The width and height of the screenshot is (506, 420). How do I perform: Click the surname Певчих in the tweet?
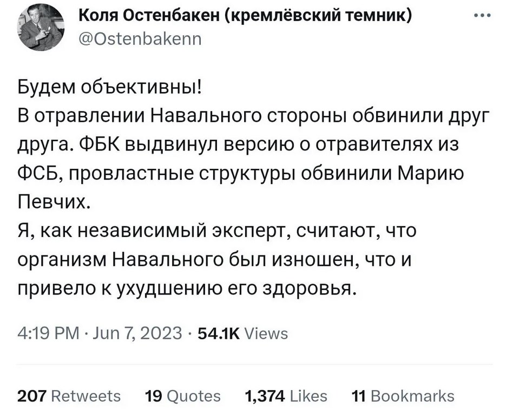point(52,204)
